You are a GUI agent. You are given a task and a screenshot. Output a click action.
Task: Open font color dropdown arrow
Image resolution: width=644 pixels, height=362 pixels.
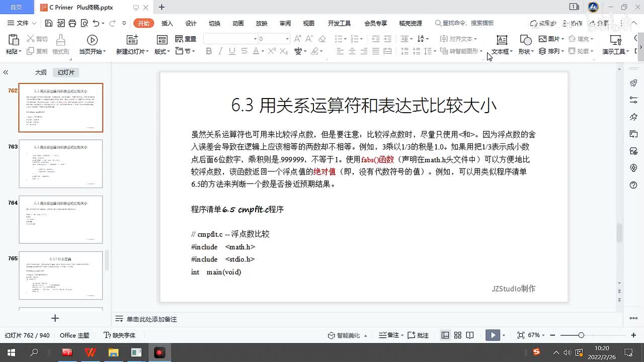click(x=263, y=51)
